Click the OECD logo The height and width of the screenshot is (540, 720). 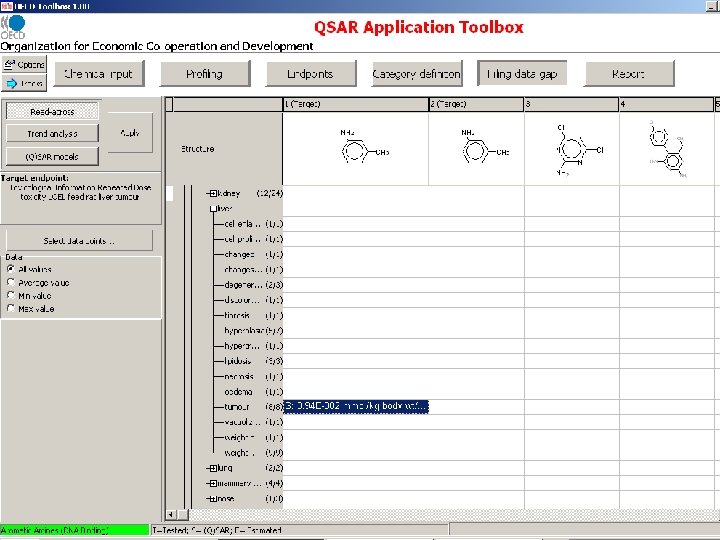pos(13,27)
